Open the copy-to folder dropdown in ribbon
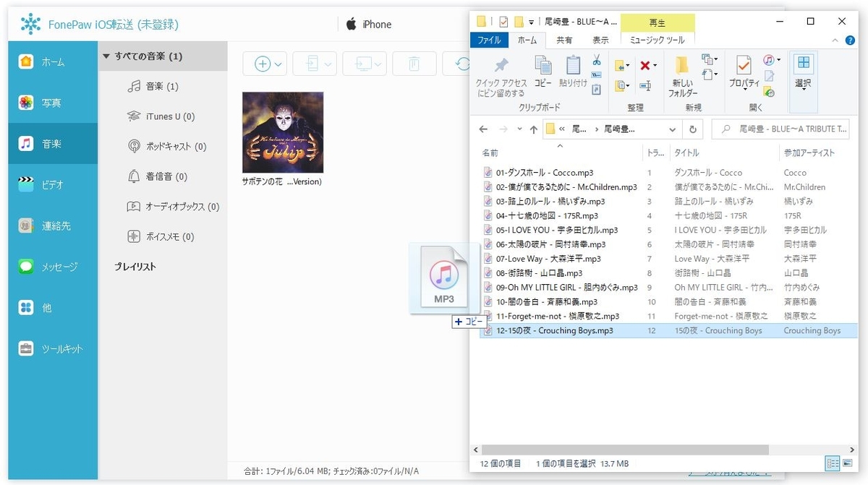Image resolution: width=868 pixels, height=485 pixels. (622, 86)
